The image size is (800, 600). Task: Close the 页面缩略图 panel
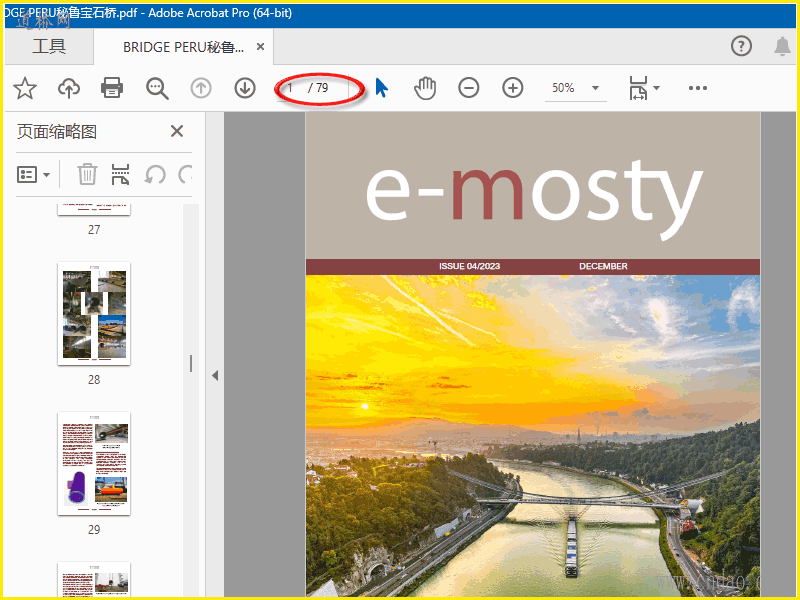pyautogui.click(x=177, y=131)
